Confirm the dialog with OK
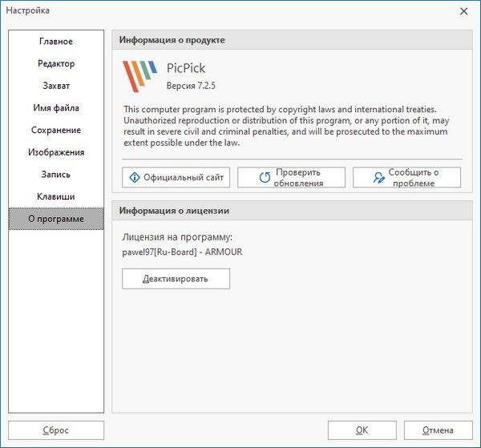 [362, 430]
